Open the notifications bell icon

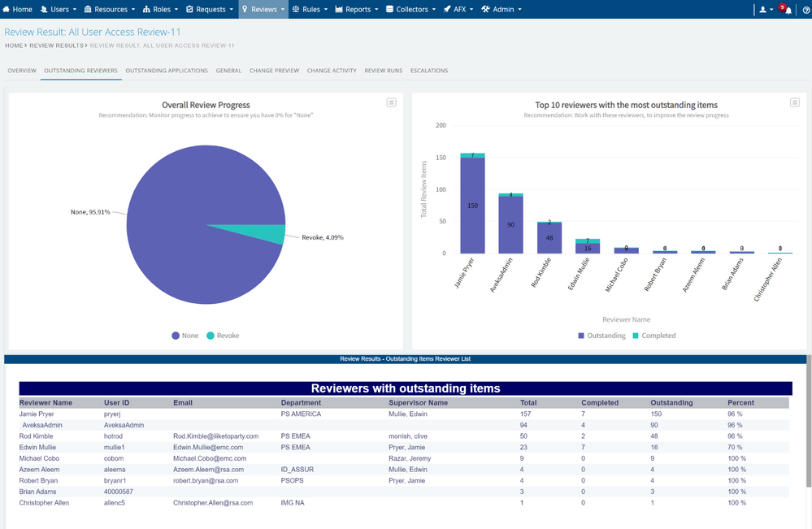coord(788,10)
